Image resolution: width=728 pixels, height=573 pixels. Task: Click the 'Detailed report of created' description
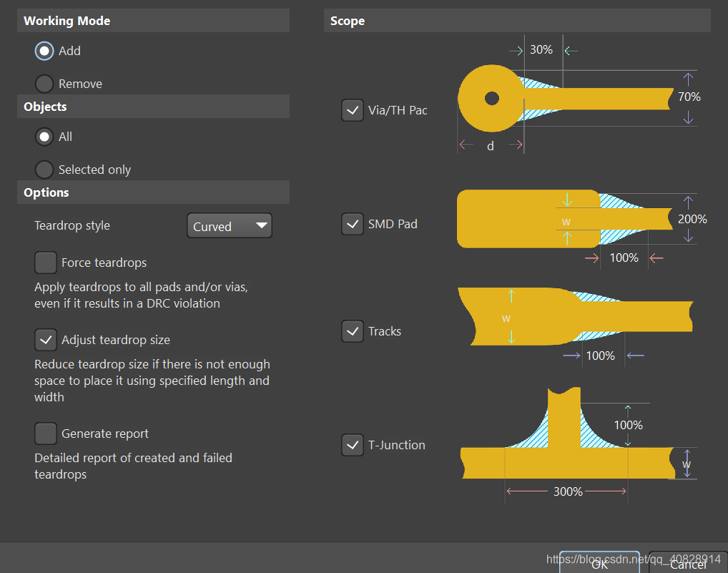point(133,466)
